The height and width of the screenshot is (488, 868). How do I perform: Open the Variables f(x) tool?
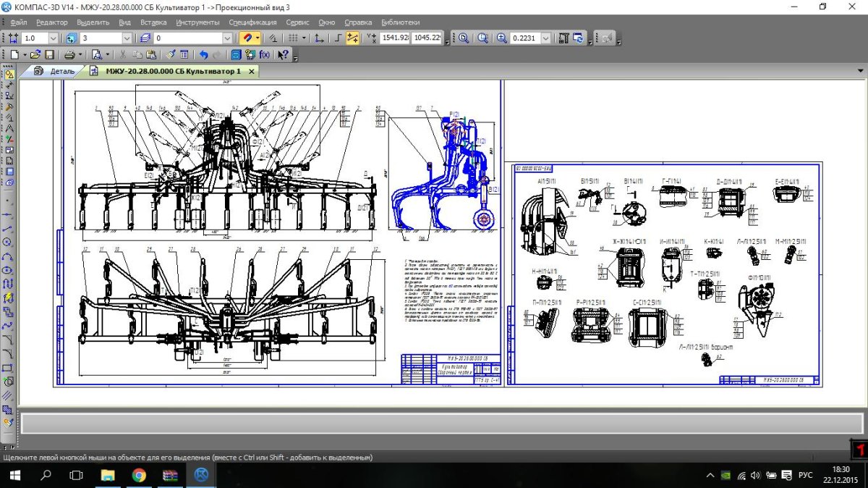pos(265,54)
